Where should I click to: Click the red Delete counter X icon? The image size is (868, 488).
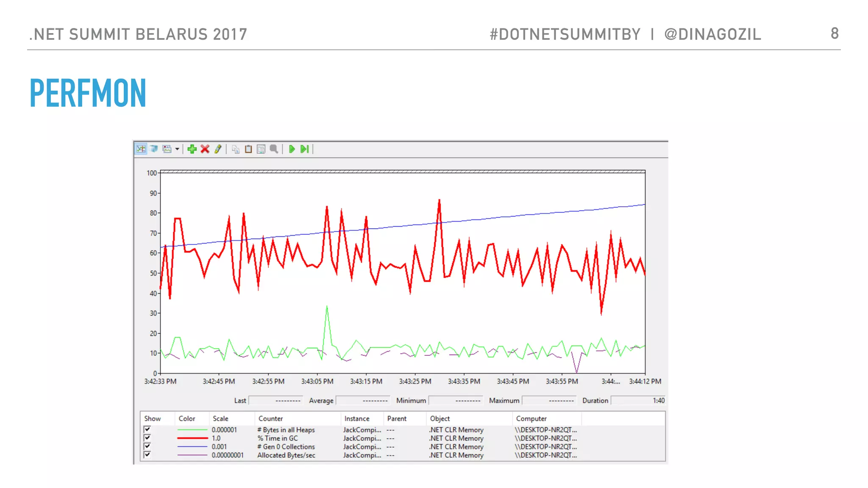205,149
